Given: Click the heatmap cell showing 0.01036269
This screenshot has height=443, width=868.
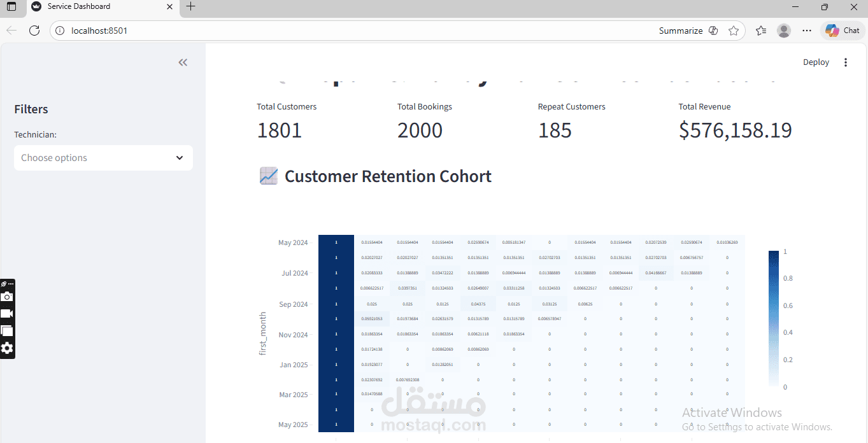Looking at the screenshot, I should click(x=727, y=243).
